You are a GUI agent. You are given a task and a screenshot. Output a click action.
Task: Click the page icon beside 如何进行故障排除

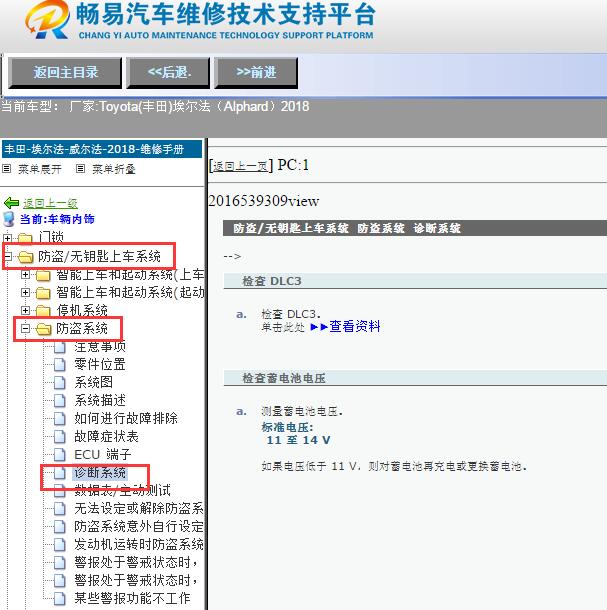[x=60, y=418]
